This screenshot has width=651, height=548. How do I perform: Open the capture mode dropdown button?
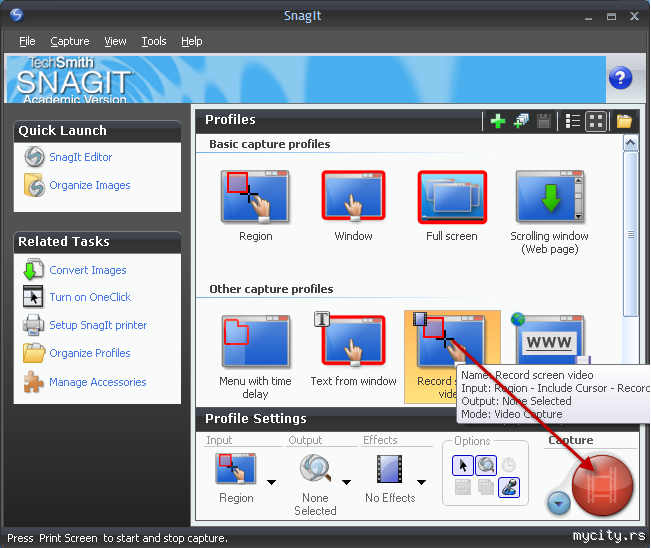click(x=558, y=503)
